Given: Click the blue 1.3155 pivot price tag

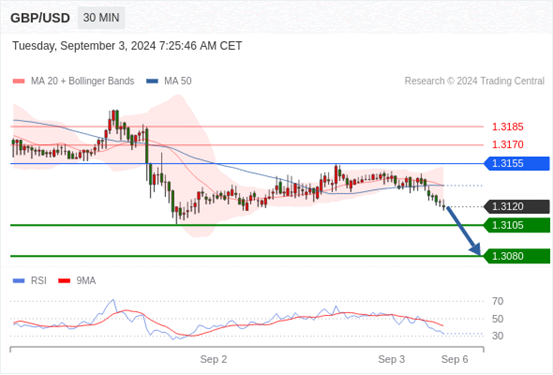Looking at the screenshot, I should coord(517,164).
